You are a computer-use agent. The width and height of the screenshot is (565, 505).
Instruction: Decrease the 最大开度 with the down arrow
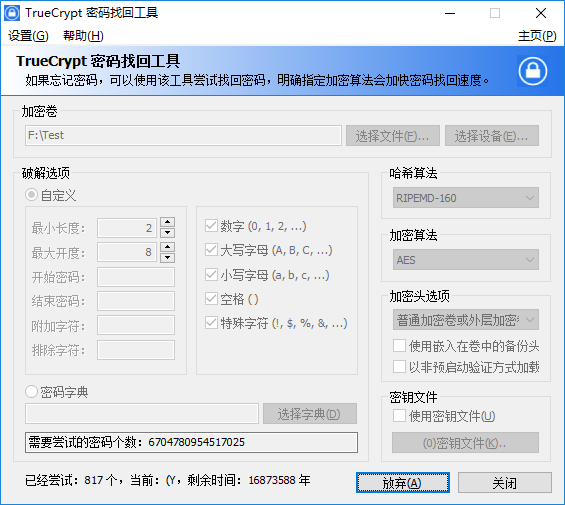[x=167, y=257]
